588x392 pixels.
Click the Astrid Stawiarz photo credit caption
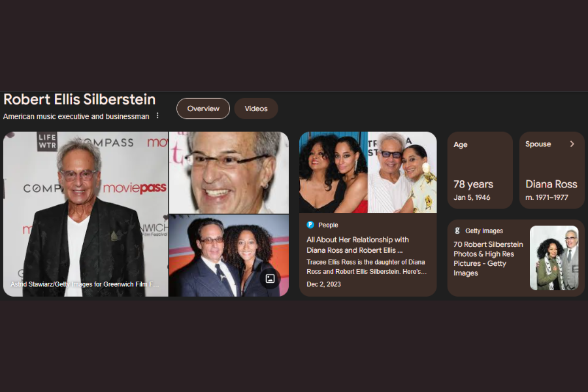click(85, 284)
